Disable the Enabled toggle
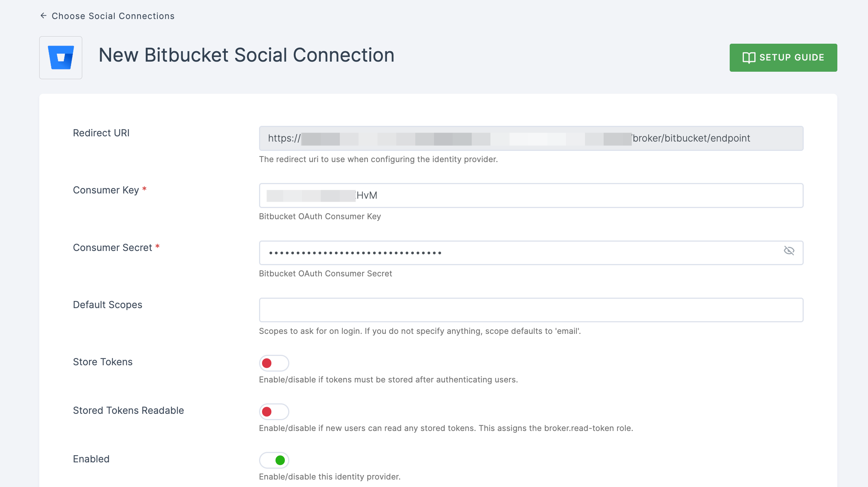 click(x=274, y=460)
